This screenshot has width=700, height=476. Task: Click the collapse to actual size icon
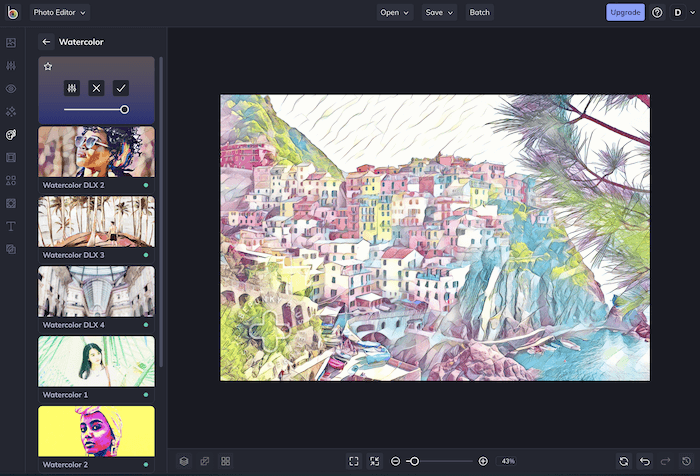(375, 461)
